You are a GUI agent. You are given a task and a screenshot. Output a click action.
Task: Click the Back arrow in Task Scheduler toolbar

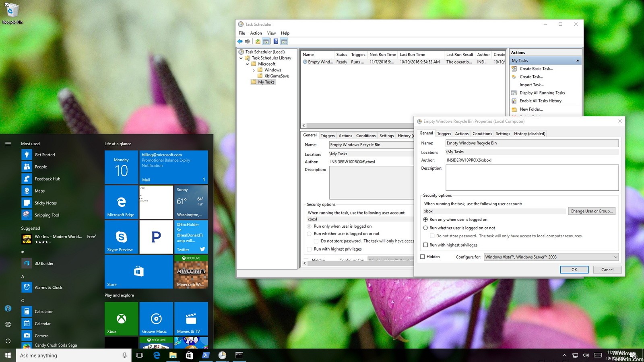240,41
